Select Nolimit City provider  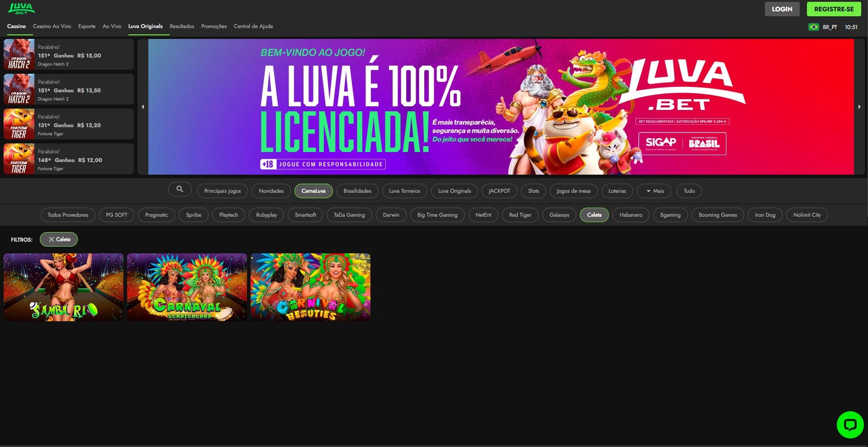tap(807, 215)
